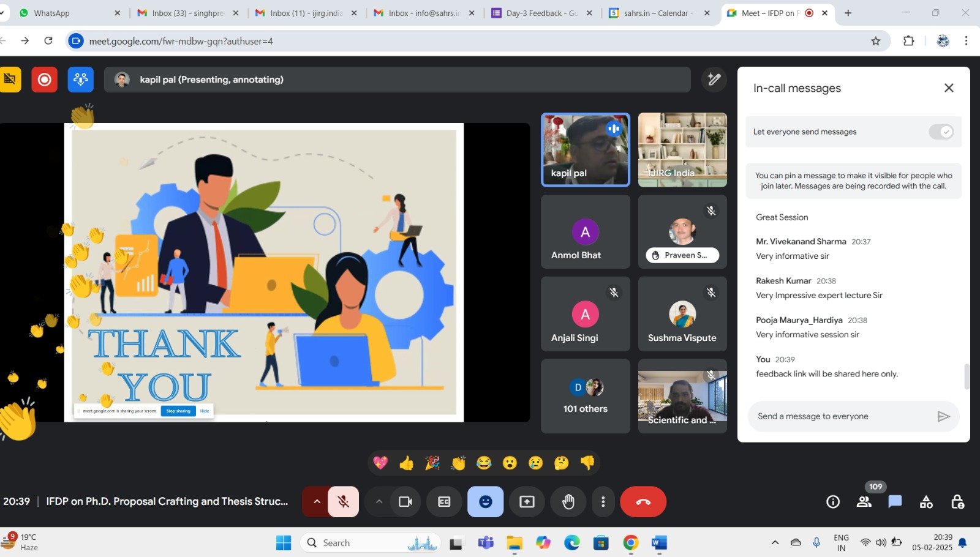980x557 pixels.
Task: Click the red leave call button
Action: pos(643,502)
